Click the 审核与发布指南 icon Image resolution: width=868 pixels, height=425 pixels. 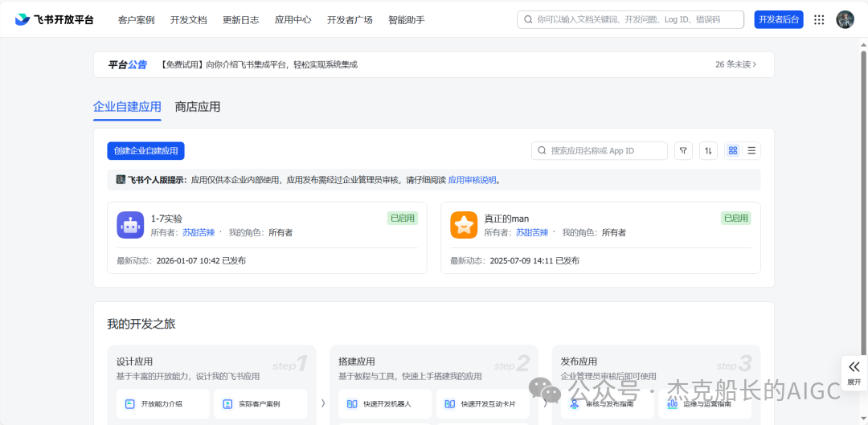pyautogui.click(x=575, y=403)
